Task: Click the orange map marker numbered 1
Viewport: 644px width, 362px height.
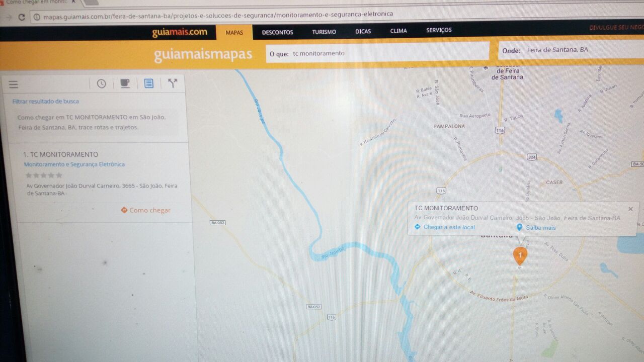Action: click(520, 255)
